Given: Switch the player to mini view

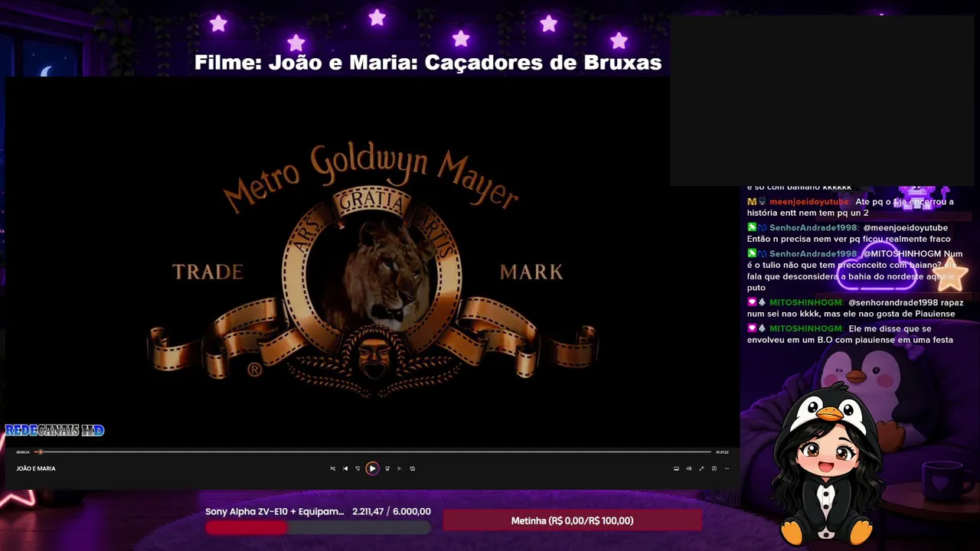Looking at the screenshot, I should [x=714, y=468].
